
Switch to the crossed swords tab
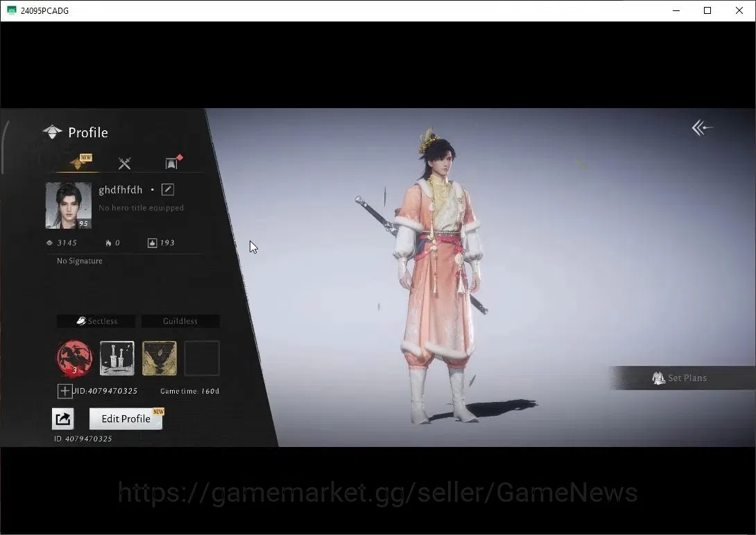click(x=125, y=164)
